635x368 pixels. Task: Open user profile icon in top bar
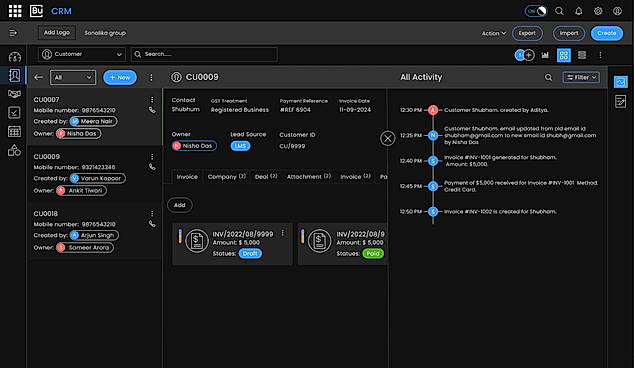(617, 11)
